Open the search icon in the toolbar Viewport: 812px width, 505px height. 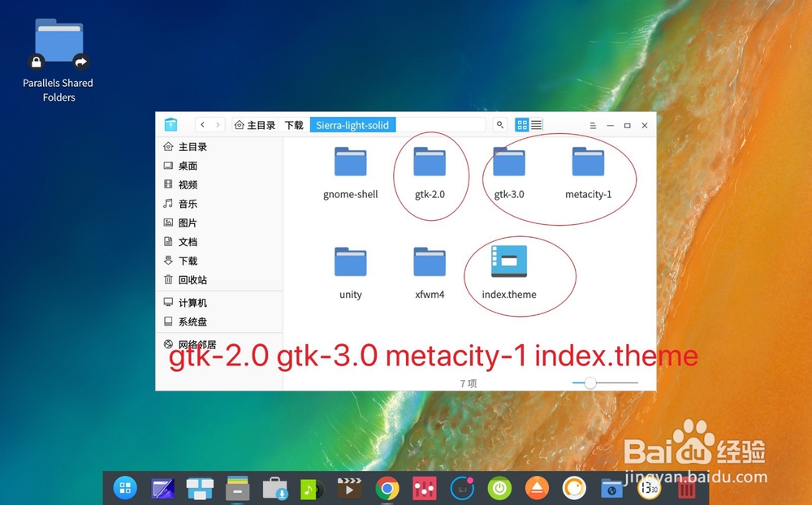[x=499, y=124]
